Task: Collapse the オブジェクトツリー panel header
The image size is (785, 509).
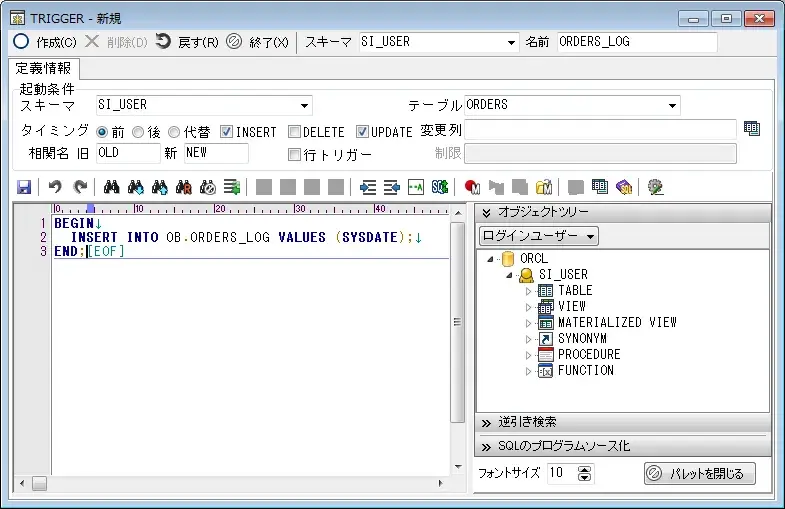Action: point(623,213)
